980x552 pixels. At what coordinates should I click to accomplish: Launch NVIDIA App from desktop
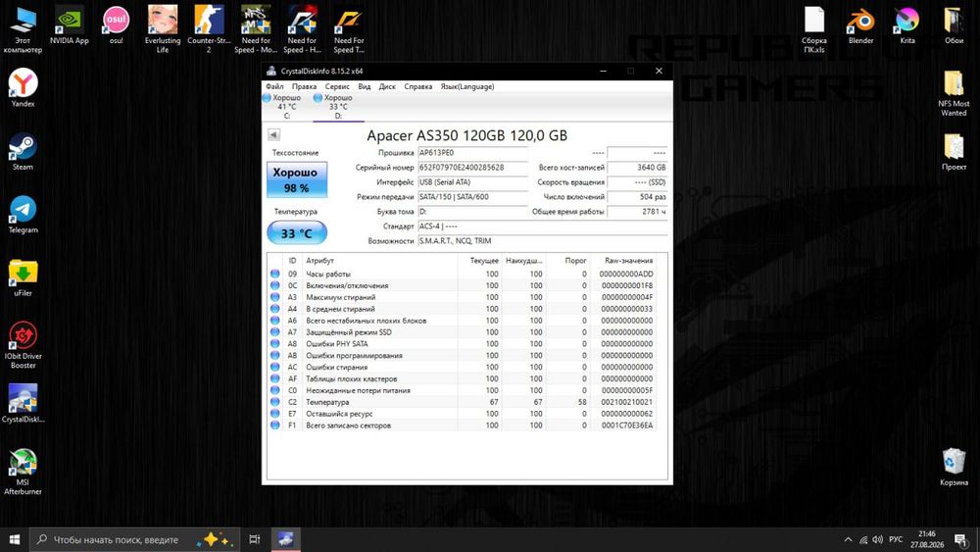(70, 25)
